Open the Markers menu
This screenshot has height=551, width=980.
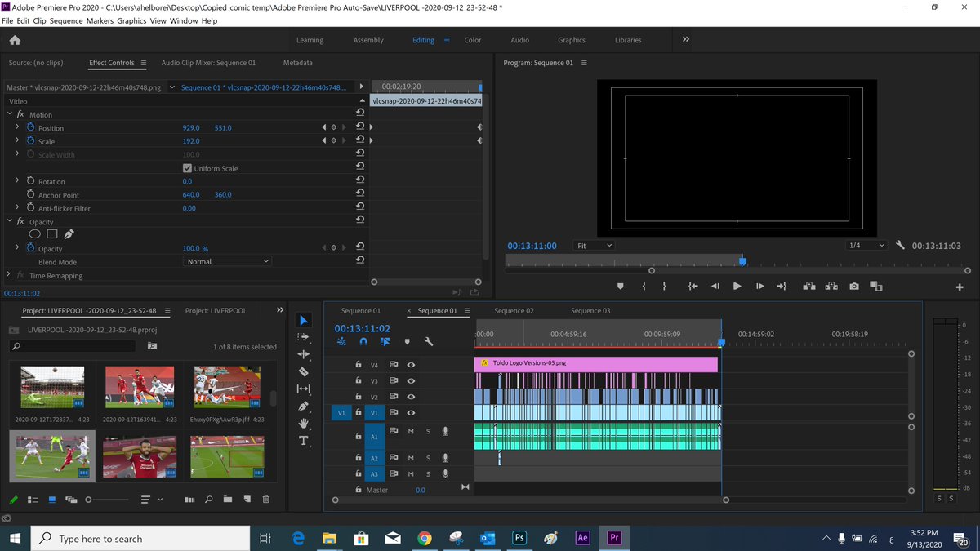(100, 20)
